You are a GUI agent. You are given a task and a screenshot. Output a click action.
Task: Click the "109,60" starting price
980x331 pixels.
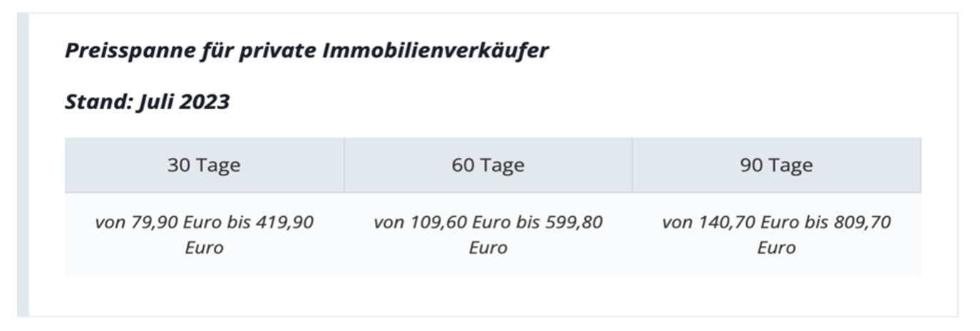[438, 223]
